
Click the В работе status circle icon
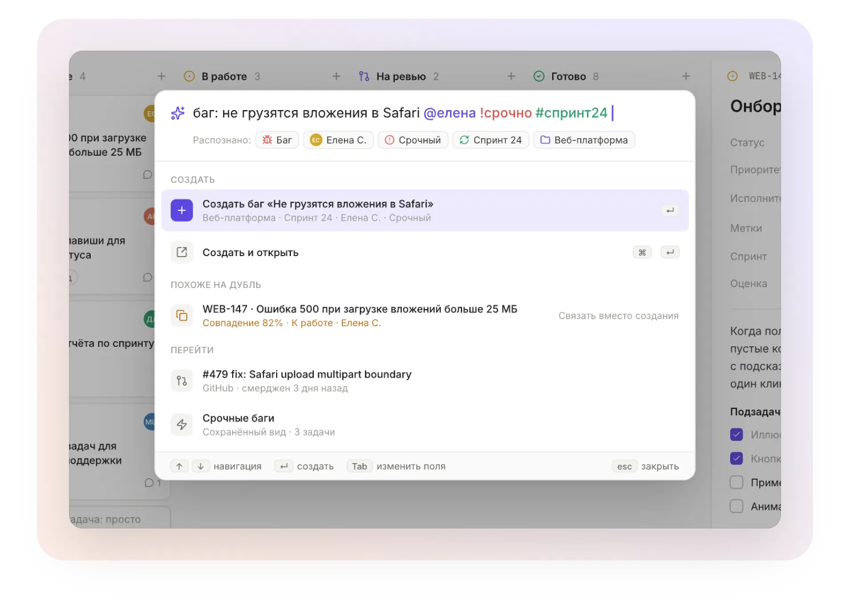[x=189, y=76]
